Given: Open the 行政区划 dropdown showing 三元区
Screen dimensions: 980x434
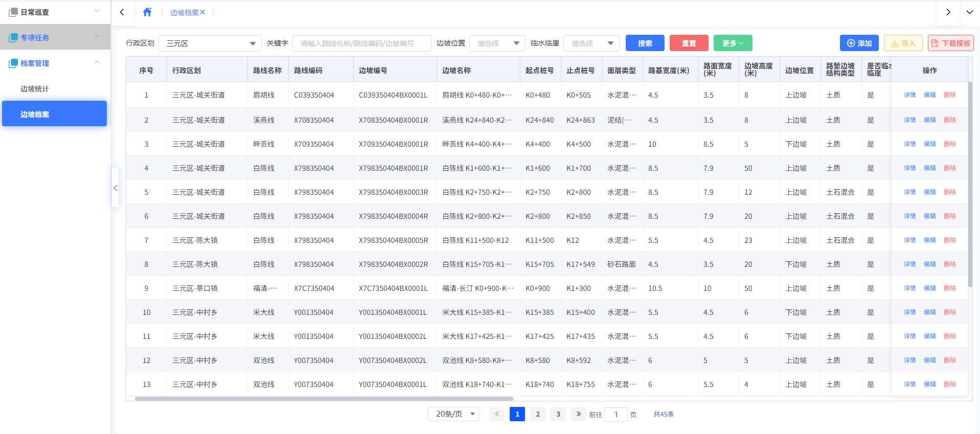Looking at the screenshot, I should [210, 43].
